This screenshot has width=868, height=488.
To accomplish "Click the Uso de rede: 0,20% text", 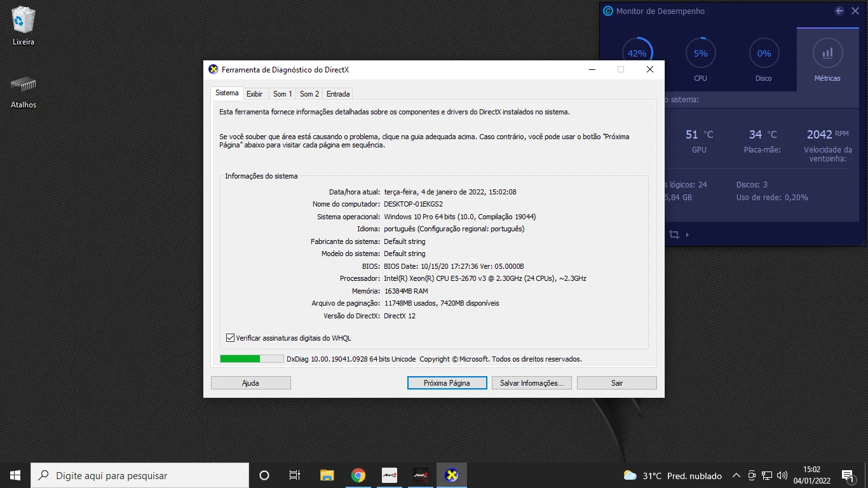I will point(772,198).
